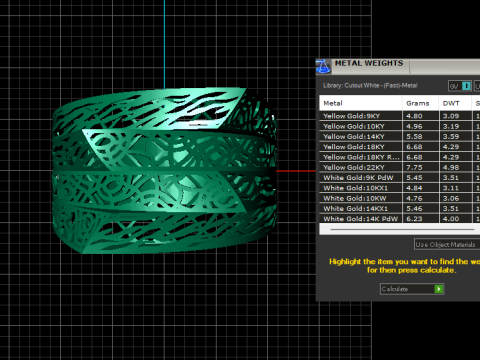Viewport: 480px width, 360px height.
Task: Click the 4.76 grams cell
Action: click(x=420, y=198)
